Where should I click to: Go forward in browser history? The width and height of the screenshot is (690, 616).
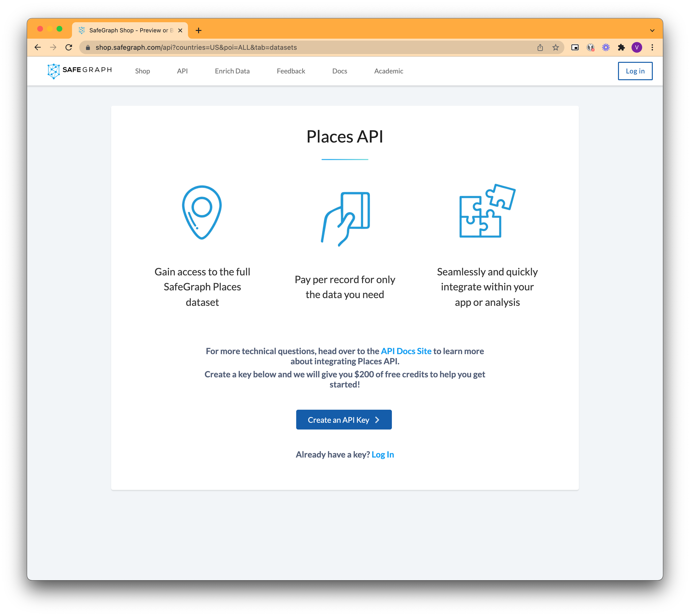coord(53,47)
